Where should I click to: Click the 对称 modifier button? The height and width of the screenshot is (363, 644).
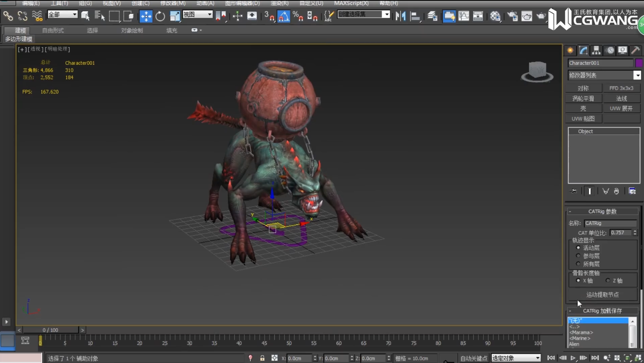click(583, 88)
